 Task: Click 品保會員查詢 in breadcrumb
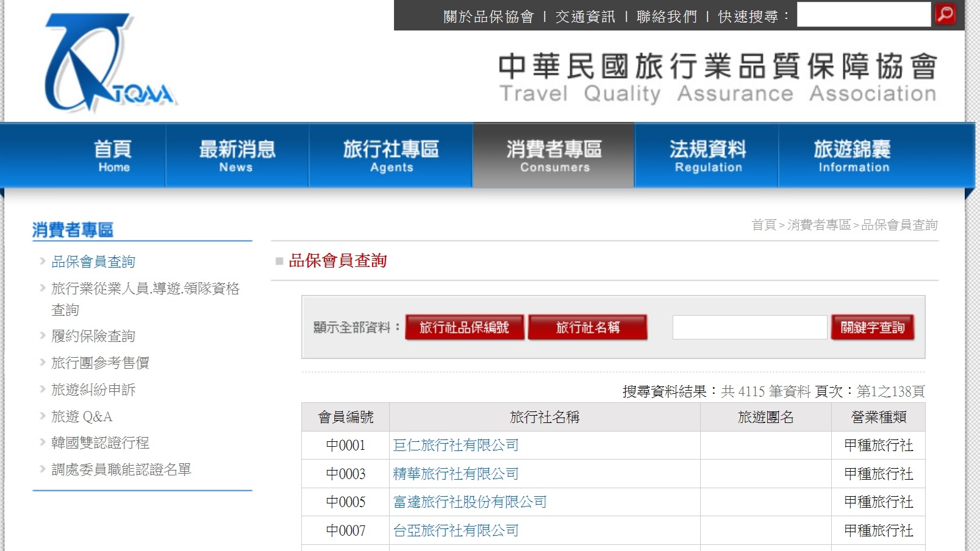tap(899, 225)
